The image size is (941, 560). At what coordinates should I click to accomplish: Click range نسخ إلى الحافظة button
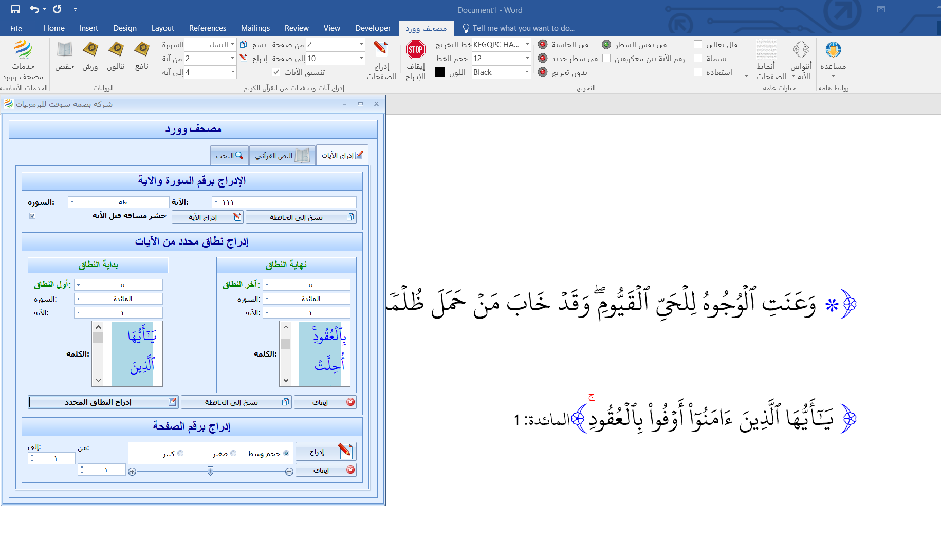pyautogui.click(x=236, y=402)
